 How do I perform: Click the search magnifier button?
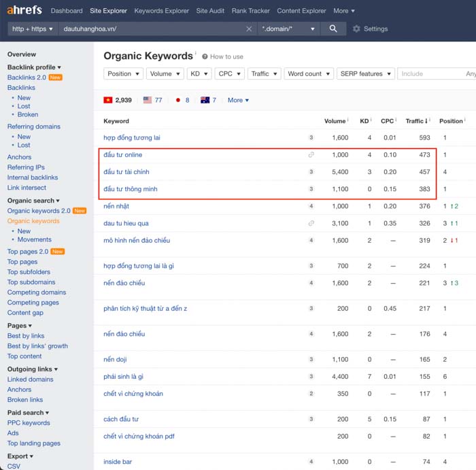(x=333, y=29)
